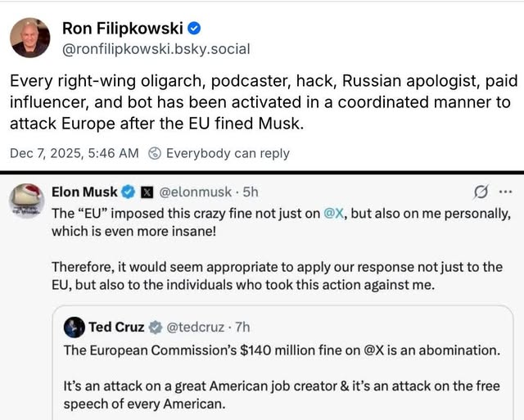Click Ron Filipkowski's profile avatar

[x=30, y=38]
